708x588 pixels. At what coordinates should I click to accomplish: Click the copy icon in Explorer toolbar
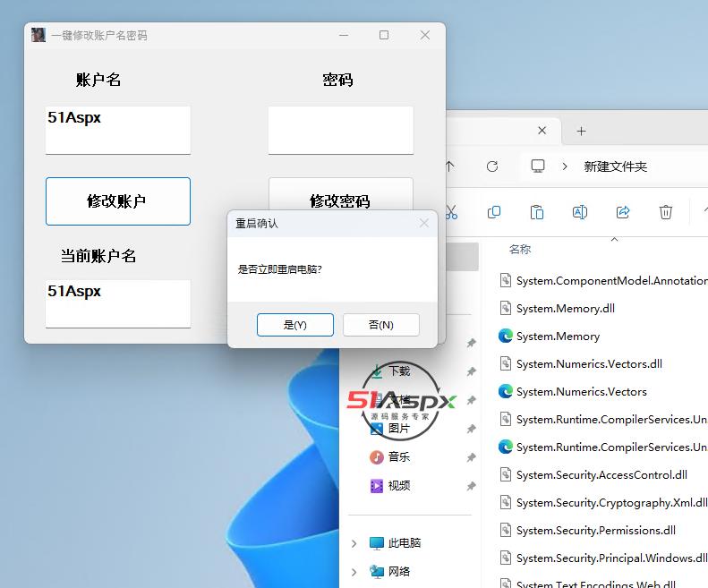tap(494, 212)
